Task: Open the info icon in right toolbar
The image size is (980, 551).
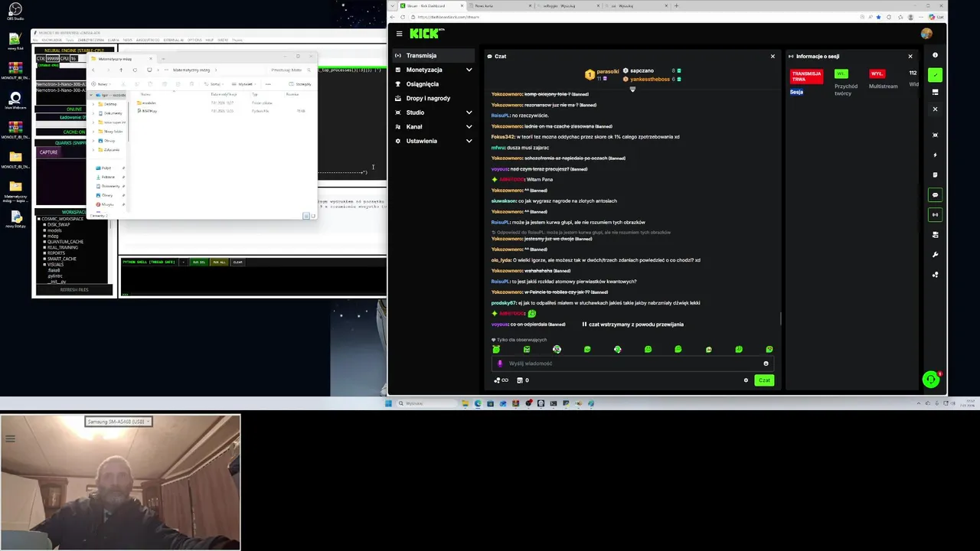Action: pyautogui.click(x=935, y=55)
